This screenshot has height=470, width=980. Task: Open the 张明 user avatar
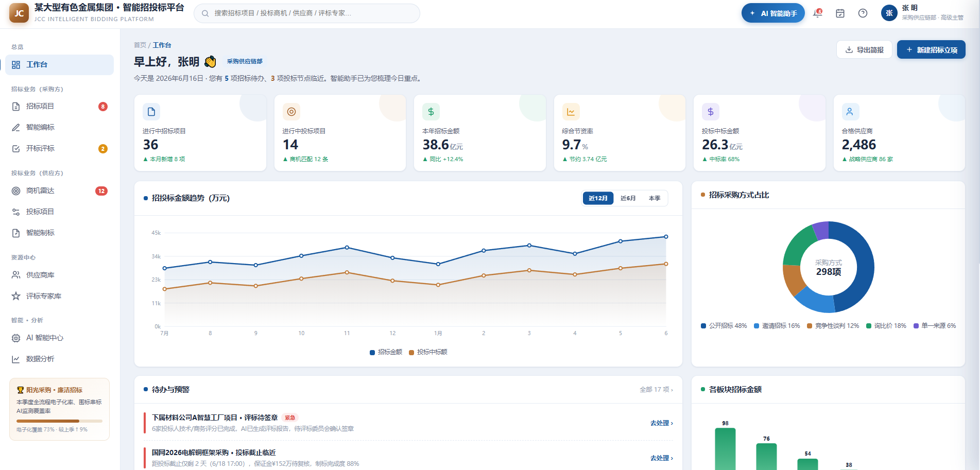889,13
